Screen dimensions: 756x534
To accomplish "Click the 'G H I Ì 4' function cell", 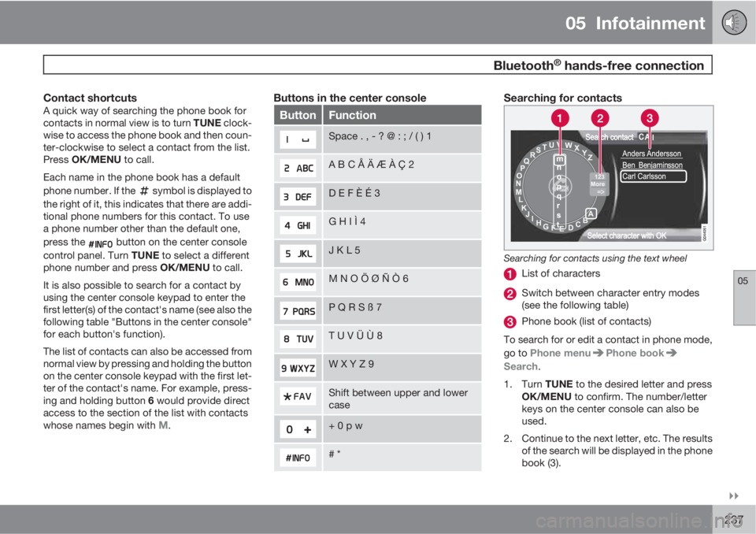I will point(402,225).
